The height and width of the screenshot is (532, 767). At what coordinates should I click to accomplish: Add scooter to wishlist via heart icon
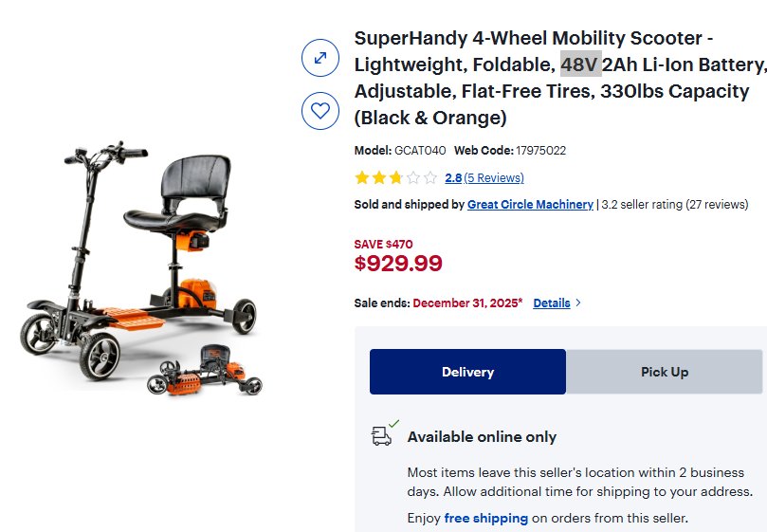320,111
